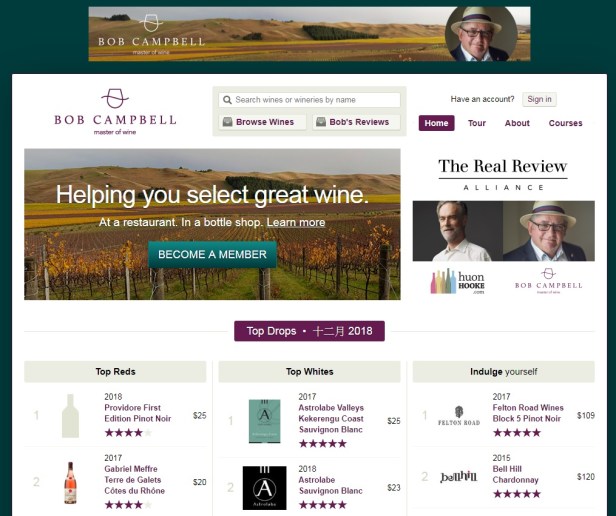This screenshot has height=516, width=616.
Task: Open the Felton Road winery logo
Action: (459, 416)
